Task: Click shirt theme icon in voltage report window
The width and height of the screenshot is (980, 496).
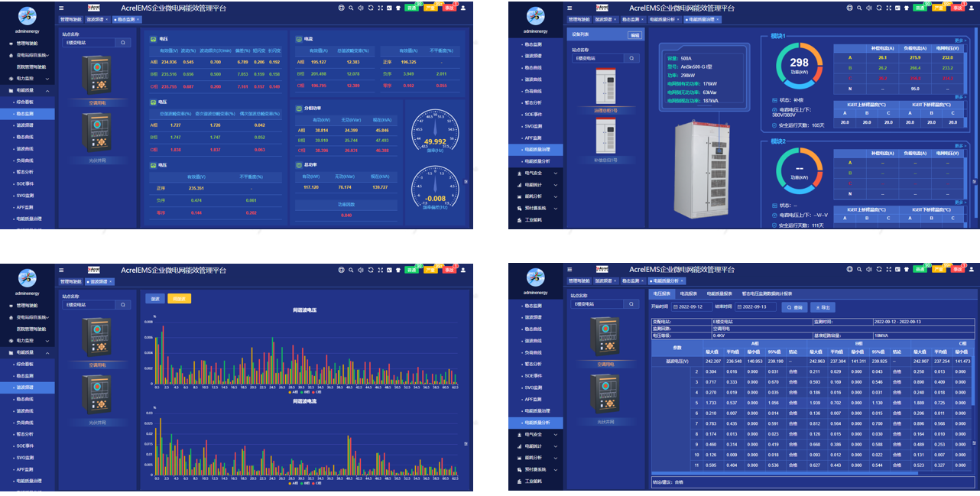Action: pyautogui.click(x=907, y=270)
